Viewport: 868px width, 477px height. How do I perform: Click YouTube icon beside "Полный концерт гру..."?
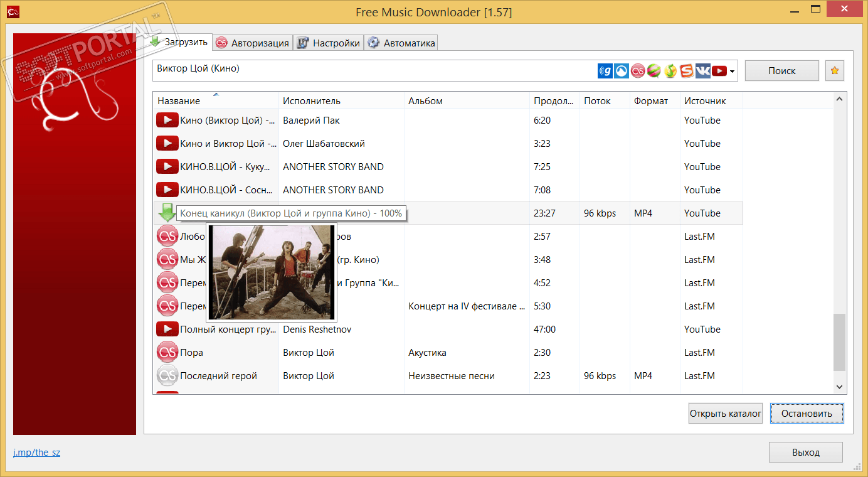pyautogui.click(x=167, y=330)
